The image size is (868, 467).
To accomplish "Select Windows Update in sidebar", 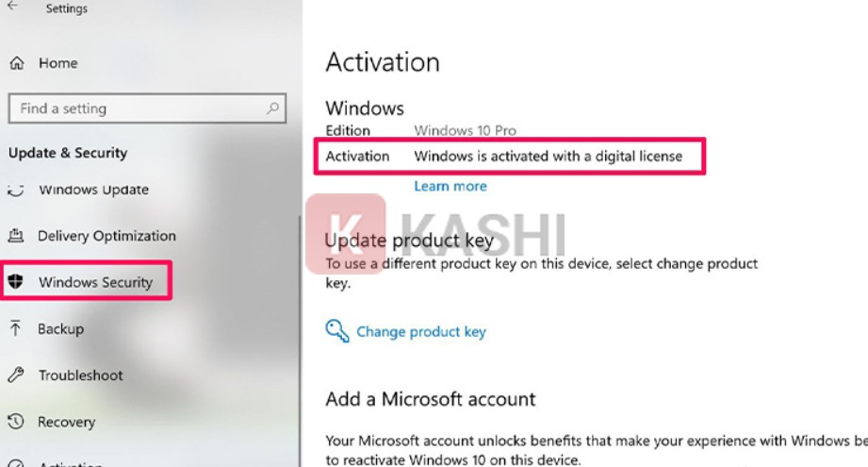I will coord(93,190).
